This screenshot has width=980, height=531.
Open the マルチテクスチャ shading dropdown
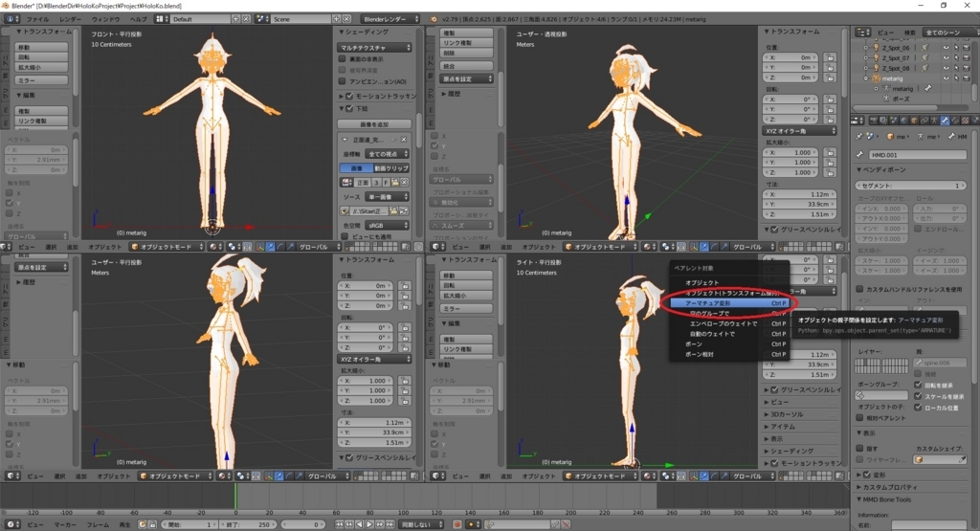(x=374, y=48)
